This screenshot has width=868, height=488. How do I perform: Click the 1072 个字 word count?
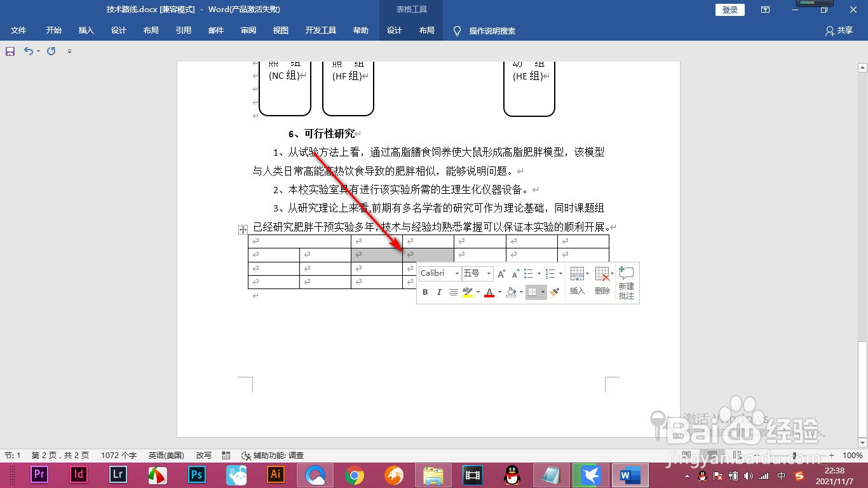click(119, 456)
